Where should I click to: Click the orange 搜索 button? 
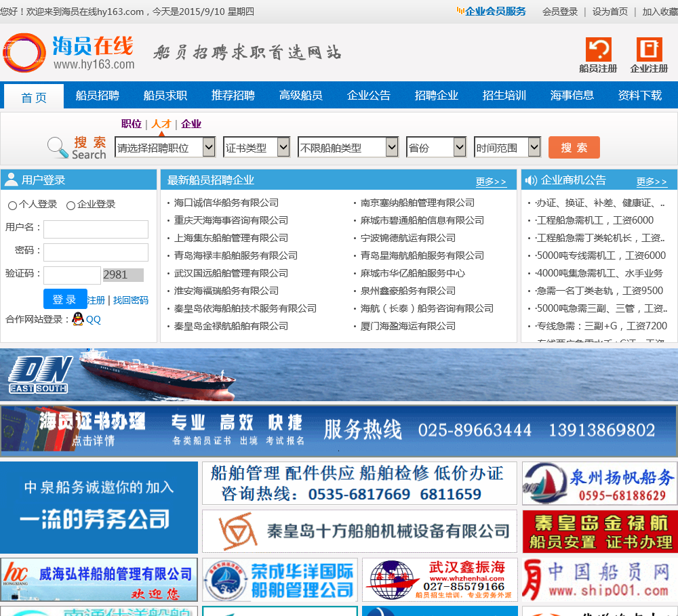(574, 148)
